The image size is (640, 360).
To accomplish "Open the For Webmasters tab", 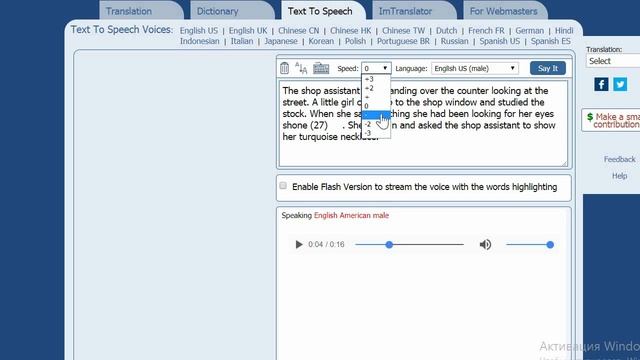I will [x=505, y=11].
